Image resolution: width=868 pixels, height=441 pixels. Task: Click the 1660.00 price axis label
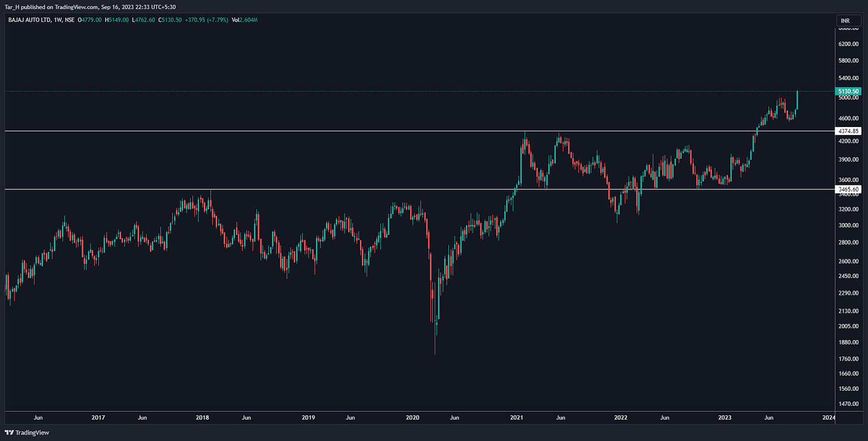(x=848, y=374)
